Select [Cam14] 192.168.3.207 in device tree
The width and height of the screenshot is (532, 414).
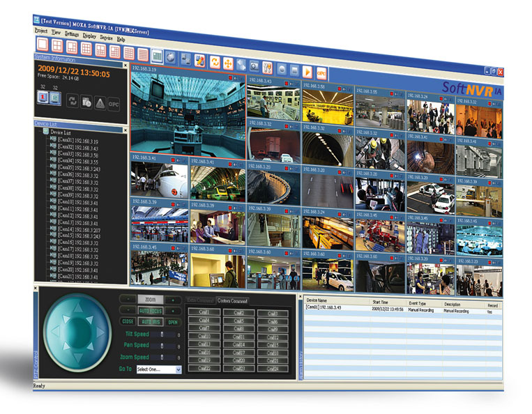click(79, 229)
